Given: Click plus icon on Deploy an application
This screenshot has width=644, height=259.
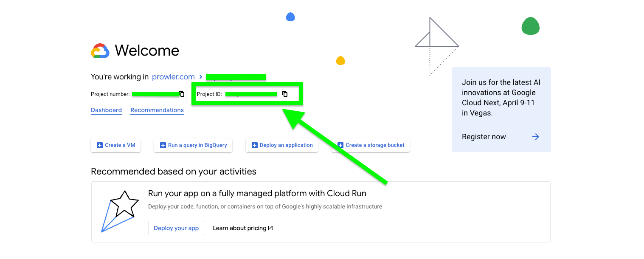Looking at the screenshot, I should pos(255,145).
